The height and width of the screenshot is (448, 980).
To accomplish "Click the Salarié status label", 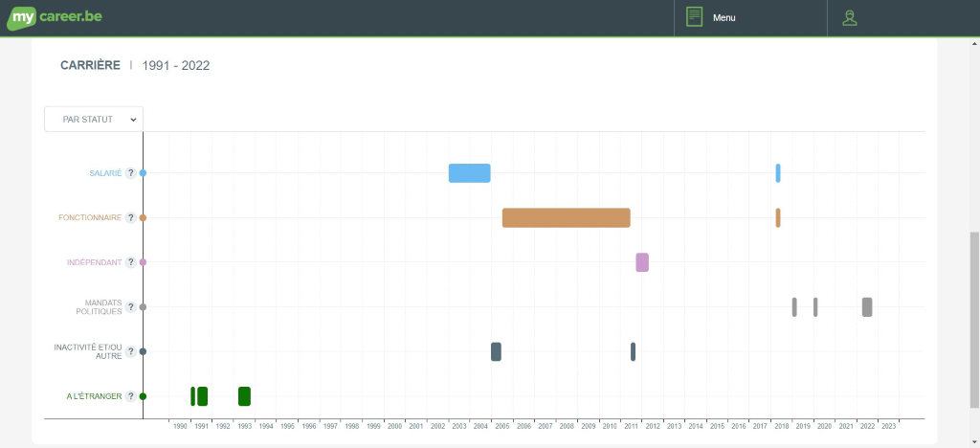I will pos(105,173).
